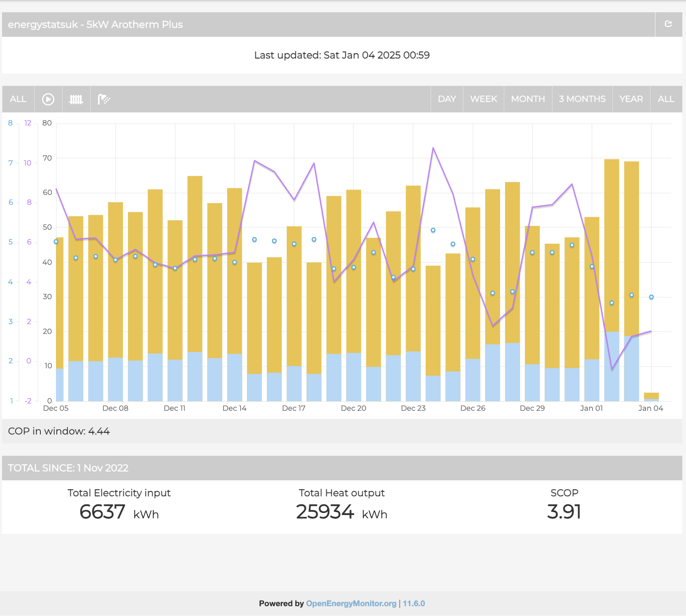Switch chart to MONTH view
The image size is (686, 616).
(528, 99)
